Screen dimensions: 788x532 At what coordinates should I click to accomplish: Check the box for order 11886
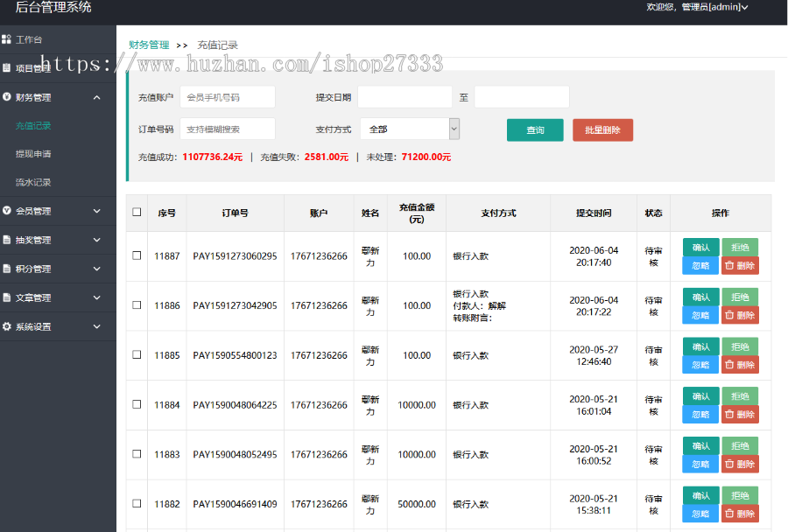(137, 304)
